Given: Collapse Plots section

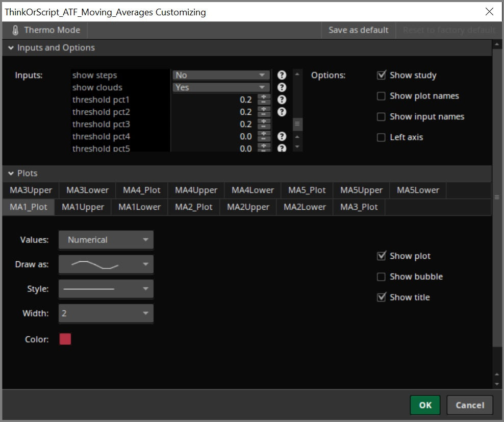Looking at the screenshot, I should pyautogui.click(x=11, y=173).
